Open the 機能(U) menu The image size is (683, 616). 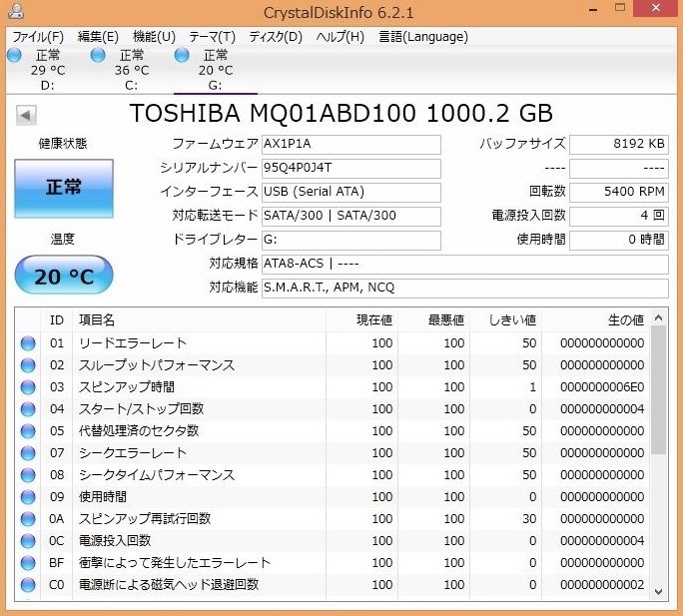pyautogui.click(x=154, y=37)
